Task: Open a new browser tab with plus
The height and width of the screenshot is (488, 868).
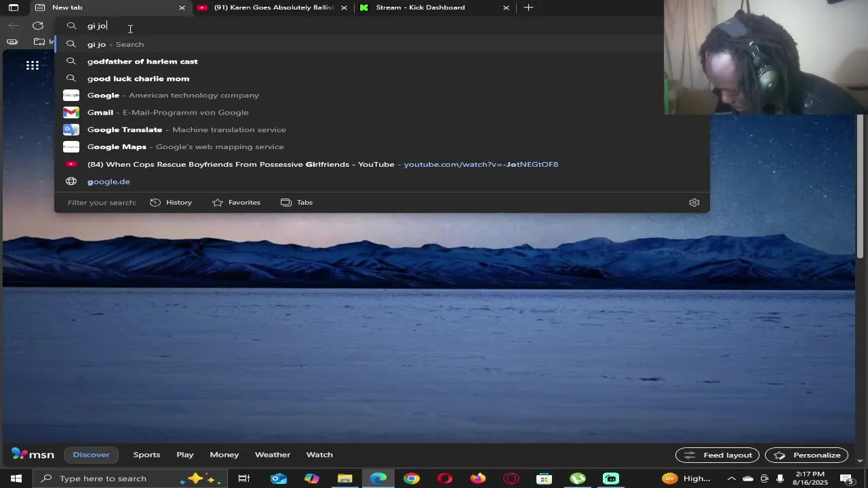Action: pyautogui.click(x=529, y=7)
